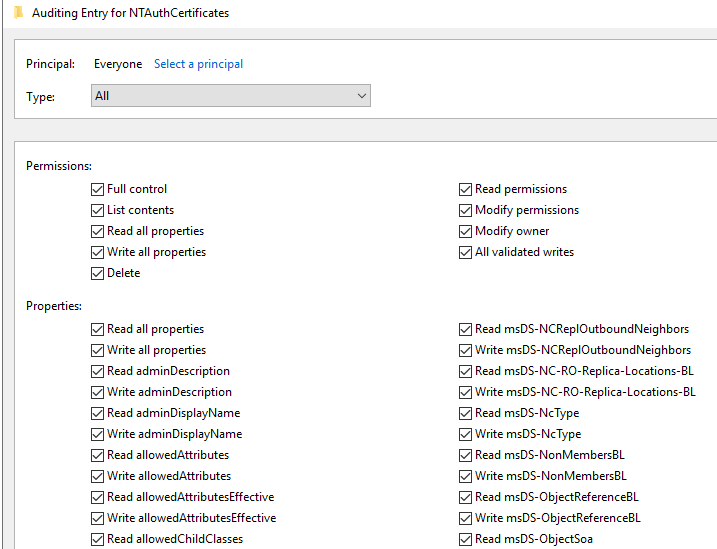The image size is (717, 549).
Task: Uncheck Write msDS-NonMembersBL checkbox
Action: 465,476
